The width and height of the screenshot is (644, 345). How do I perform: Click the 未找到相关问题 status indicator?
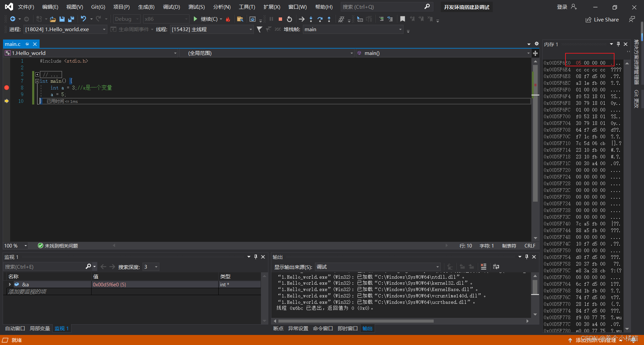[x=58, y=246]
